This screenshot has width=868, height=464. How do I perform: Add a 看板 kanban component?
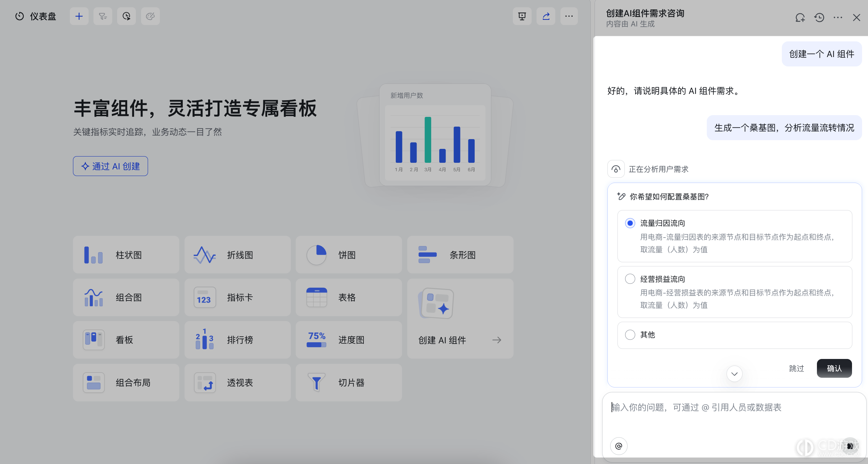(x=126, y=340)
